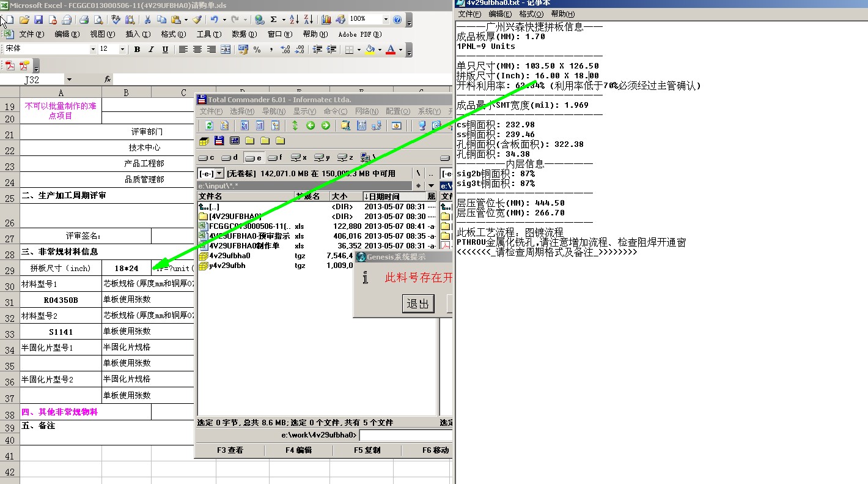Open the Borders dropdown arrow
Viewport: 868px width, 484px height.
pos(359,50)
